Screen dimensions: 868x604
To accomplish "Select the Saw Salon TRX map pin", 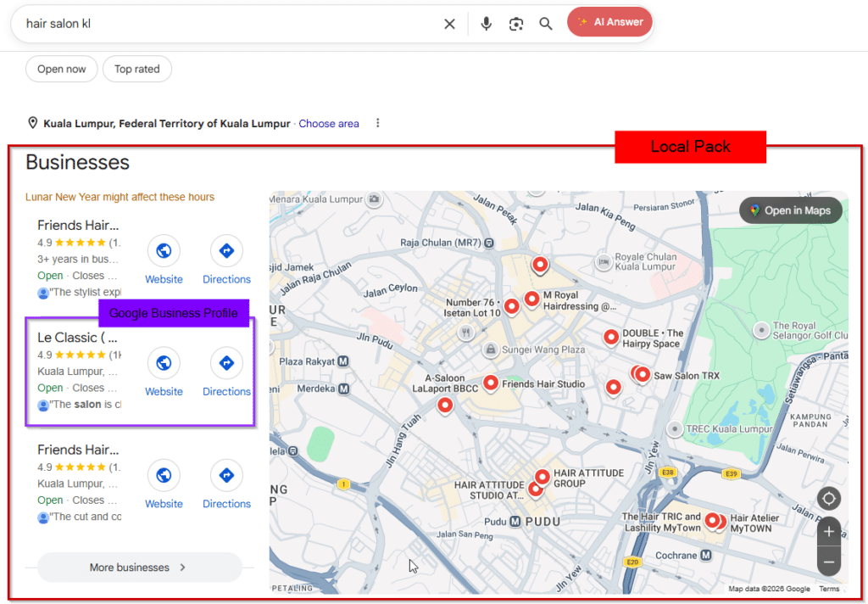I will (x=642, y=373).
